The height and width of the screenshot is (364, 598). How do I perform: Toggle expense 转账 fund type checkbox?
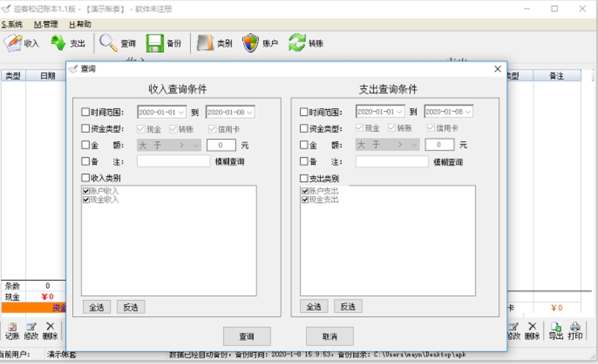pos(391,128)
